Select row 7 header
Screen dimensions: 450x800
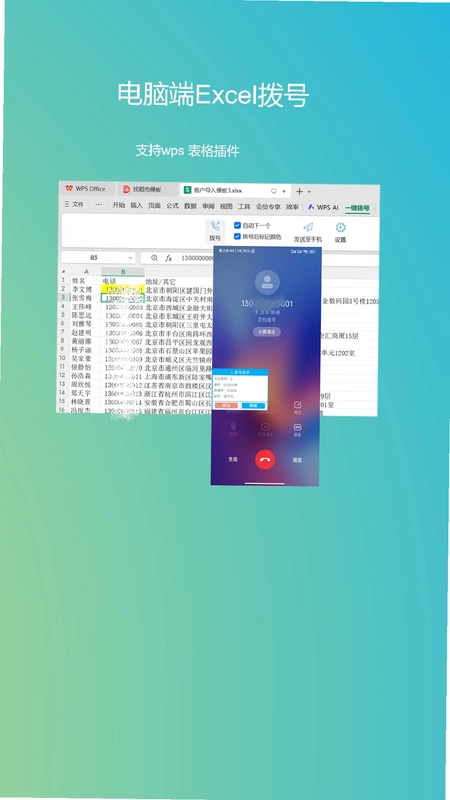[64, 333]
